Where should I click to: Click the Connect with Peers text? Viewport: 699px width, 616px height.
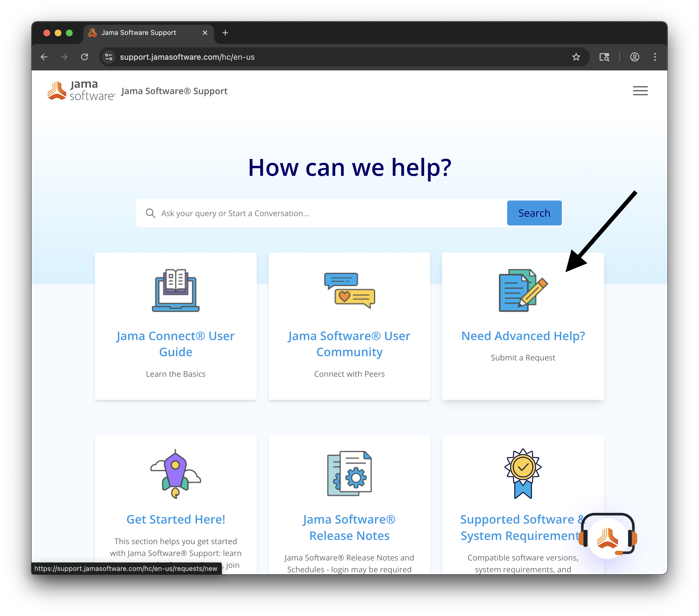(349, 374)
